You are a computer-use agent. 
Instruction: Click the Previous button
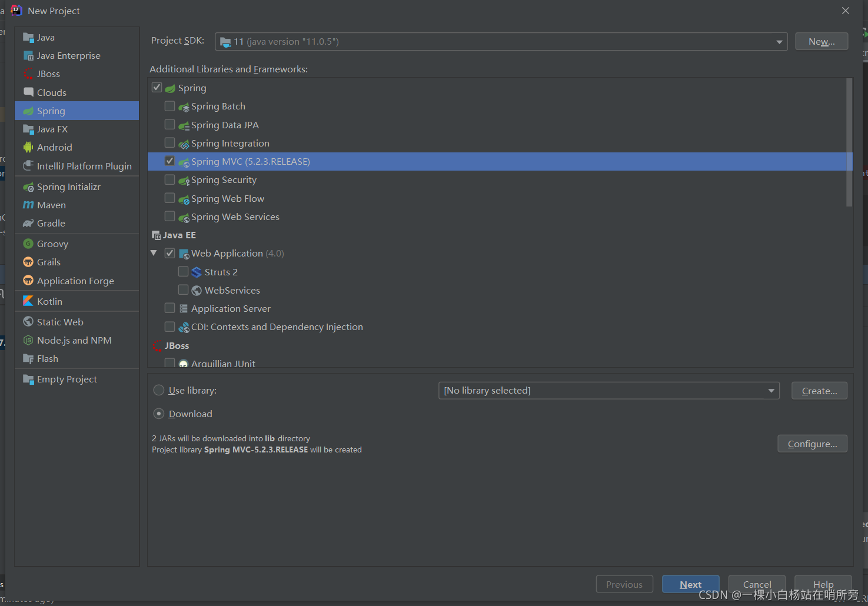pos(624,584)
